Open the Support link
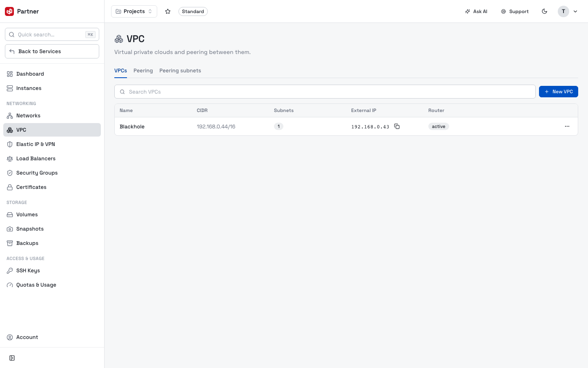 click(515, 11)
